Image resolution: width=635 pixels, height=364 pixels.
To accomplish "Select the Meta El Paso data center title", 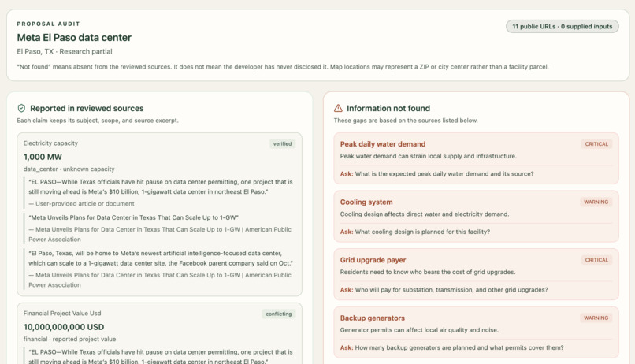I will 74,38.
